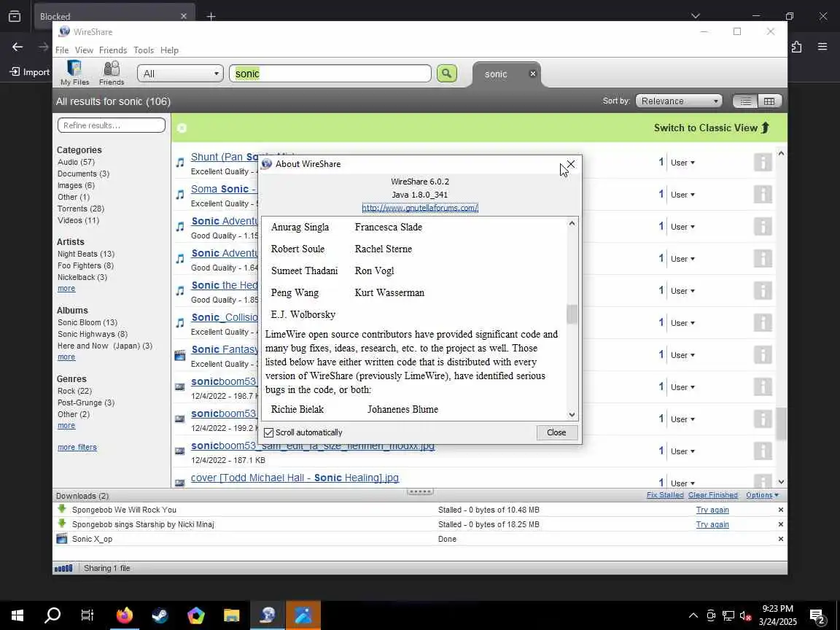Image resolution: width=840 pixels, height=630 pixels.
Task: Switch to table view icon
Action: click(x=769, y=101)
